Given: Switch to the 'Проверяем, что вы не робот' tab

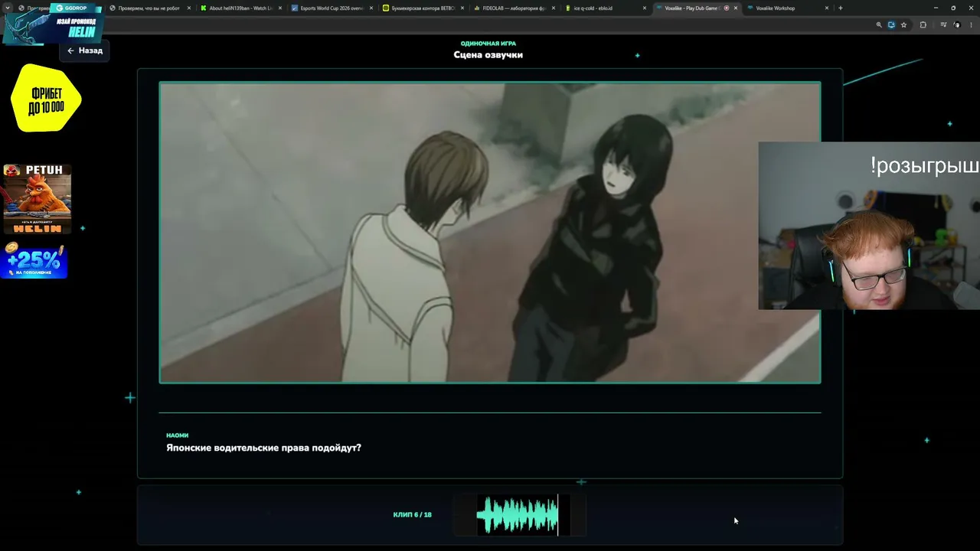Looking at the screenshot, I should (149, 8).
